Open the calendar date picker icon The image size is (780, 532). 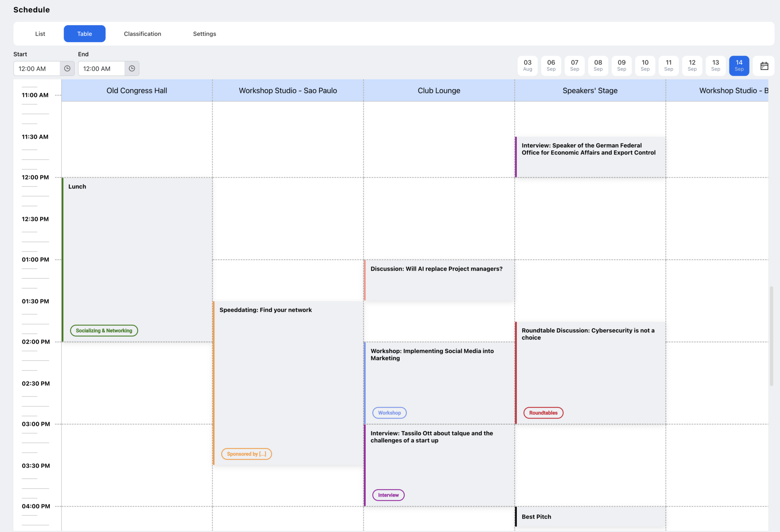pos(764,66)
